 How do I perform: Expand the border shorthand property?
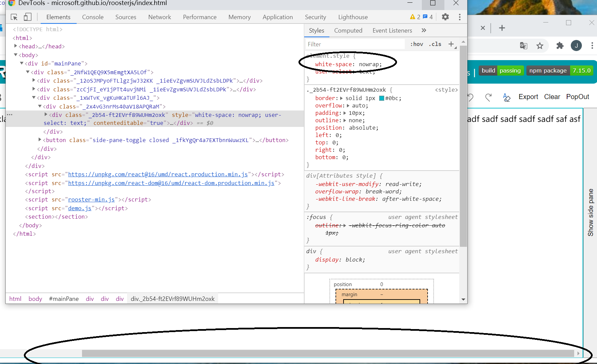[342, 98]
